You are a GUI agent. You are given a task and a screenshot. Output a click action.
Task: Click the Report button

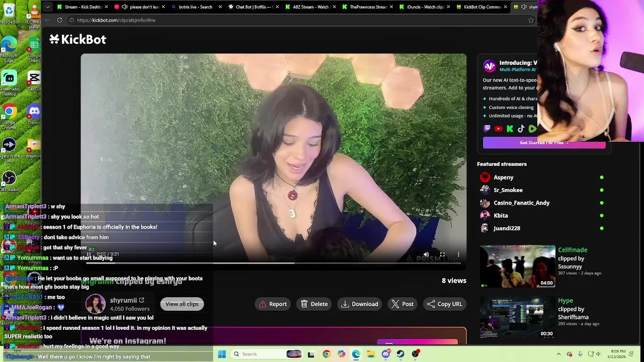point(273,304)
